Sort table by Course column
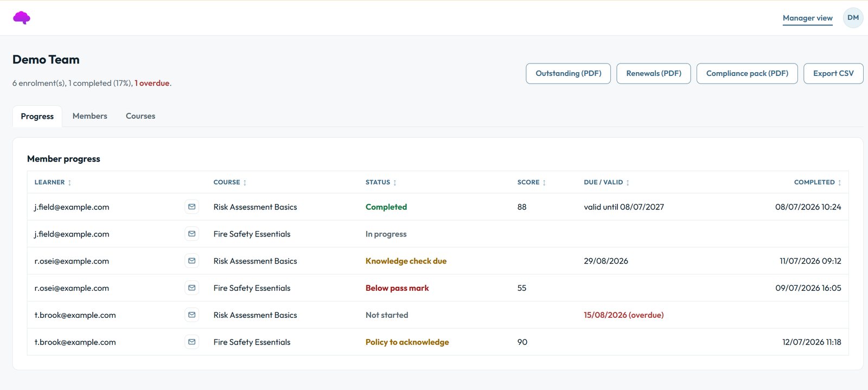This screenshot has width=868, height=390. point(230,182)
